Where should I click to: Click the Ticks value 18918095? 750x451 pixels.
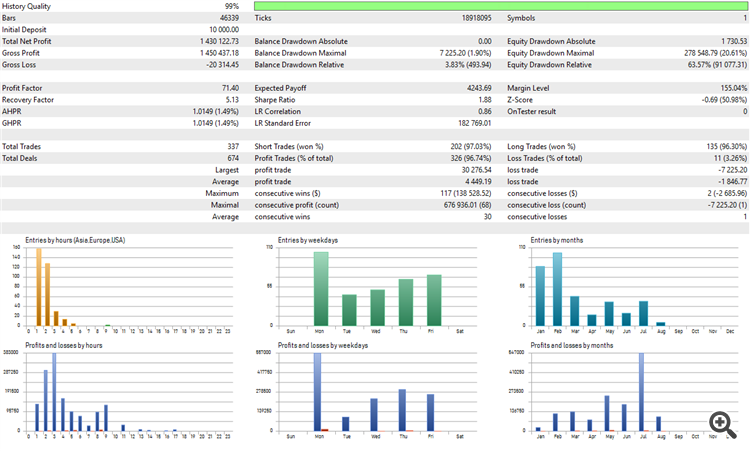tap(476, 18)
